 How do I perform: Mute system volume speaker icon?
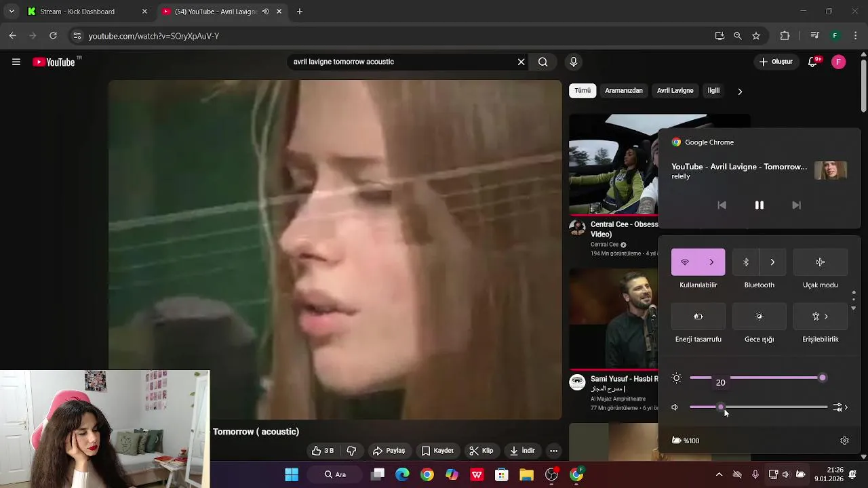pyautogui.click(x=675, y=407)
